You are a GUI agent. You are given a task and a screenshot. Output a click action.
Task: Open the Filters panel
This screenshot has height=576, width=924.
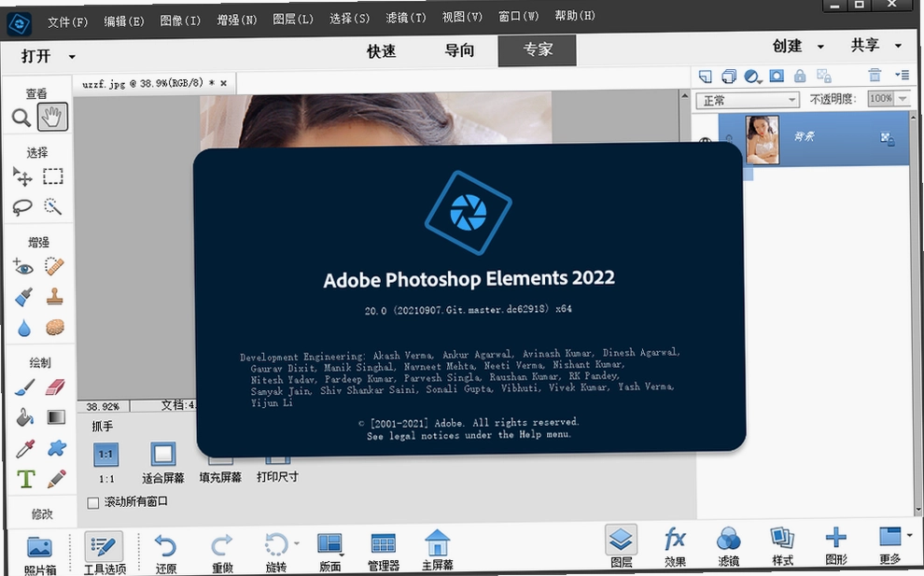point(729,546)
